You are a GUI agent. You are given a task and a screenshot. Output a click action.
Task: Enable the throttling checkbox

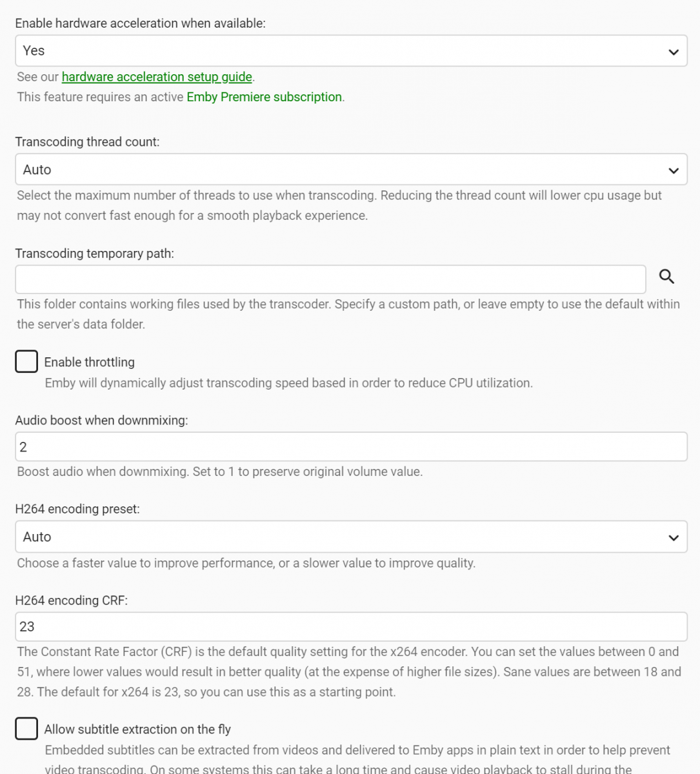coord(26,362)
